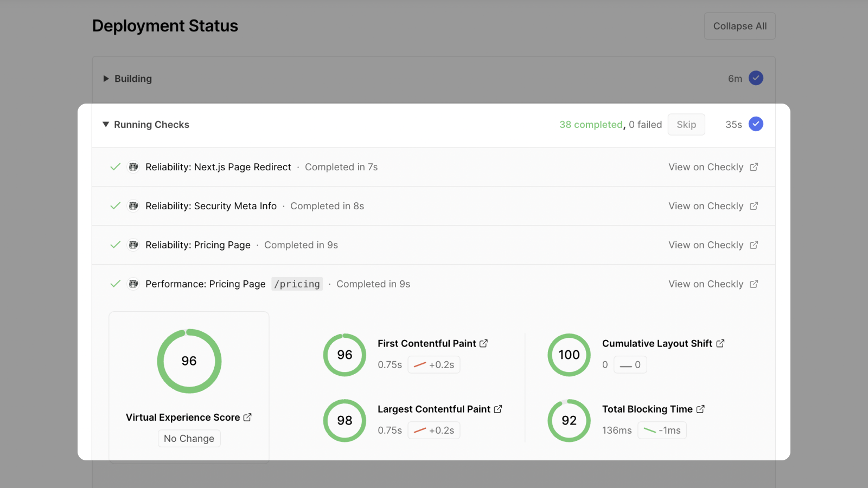The height and width of the screenshot is (488, 868).
Task: Open the external link icon beside First Contentful Paint
Action: [x=483, y=343]
